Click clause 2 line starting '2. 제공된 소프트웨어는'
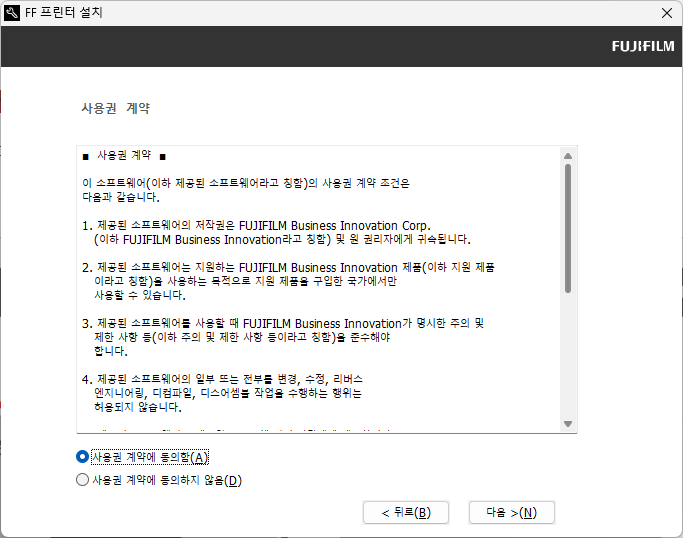This screenshot has height=538, width=683. (288, 267)
